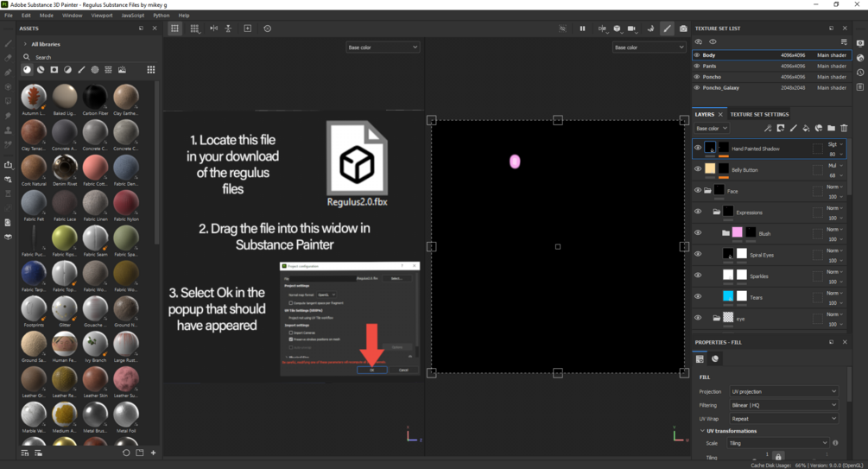868x469 pixels.
Task: Open right viewport Base color dropdown
Action: coord(649,48)
